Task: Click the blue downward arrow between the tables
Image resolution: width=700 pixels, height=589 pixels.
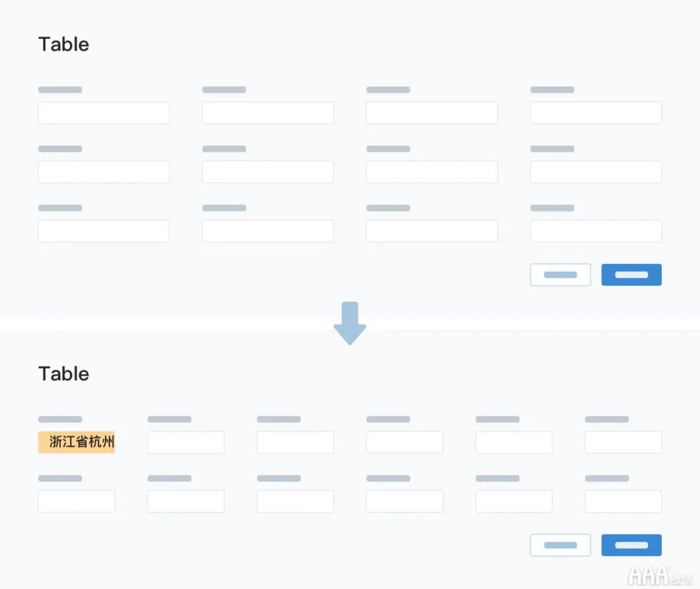Action: pyautogui.click(x=350, y=323)
